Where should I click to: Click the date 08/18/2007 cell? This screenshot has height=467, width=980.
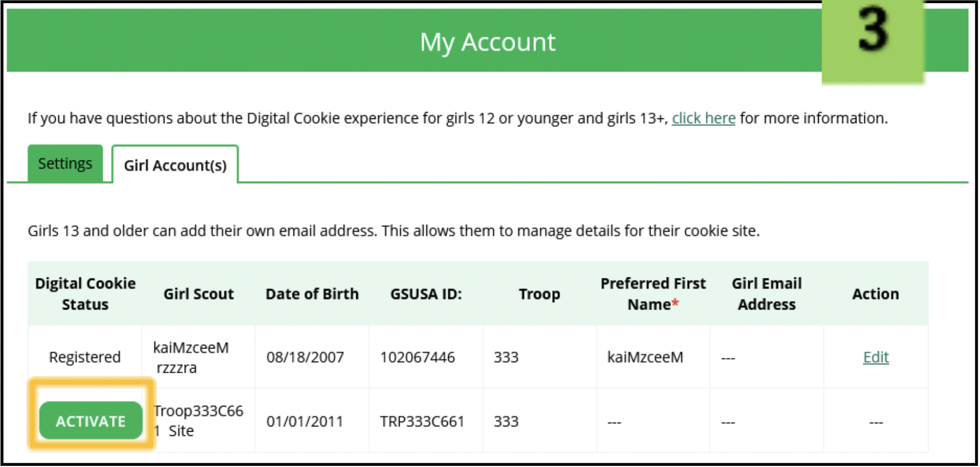coord(305,357)
